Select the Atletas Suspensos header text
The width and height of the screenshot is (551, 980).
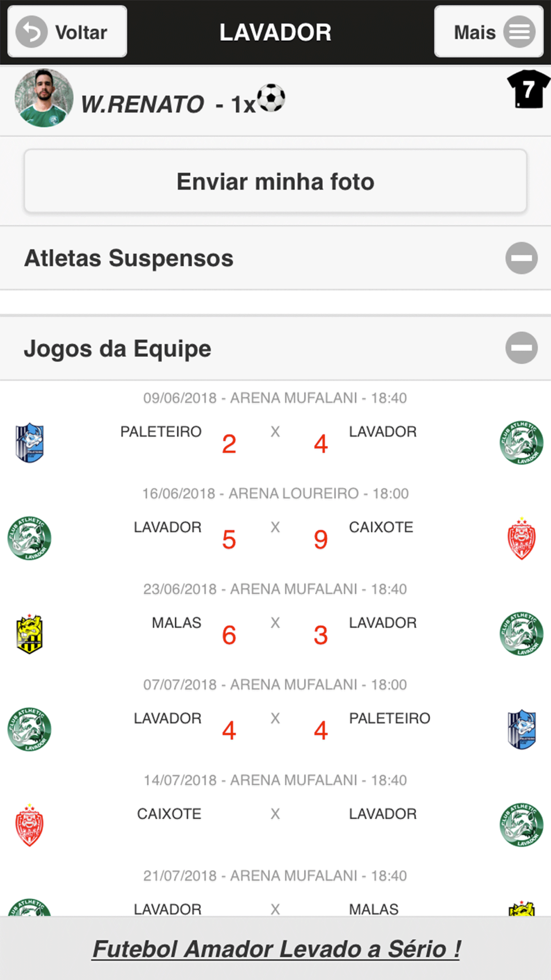[129, 258]
